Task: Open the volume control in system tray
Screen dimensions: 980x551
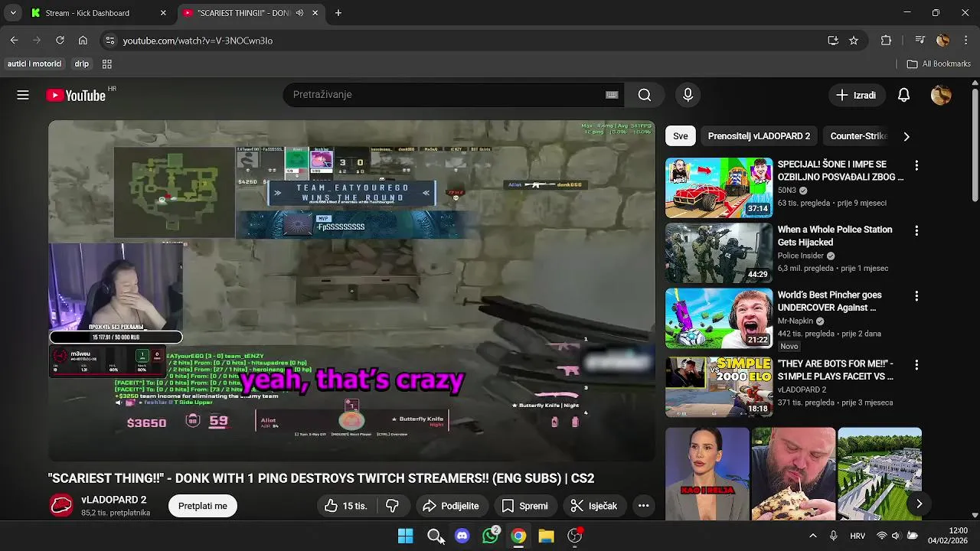Action: [896, 536]
